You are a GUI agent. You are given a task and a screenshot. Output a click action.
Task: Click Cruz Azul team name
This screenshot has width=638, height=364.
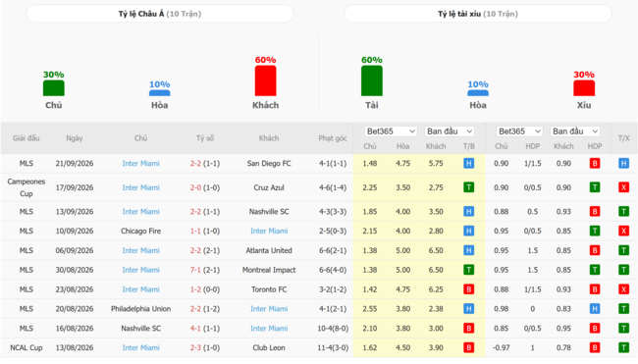coord(269,187)
